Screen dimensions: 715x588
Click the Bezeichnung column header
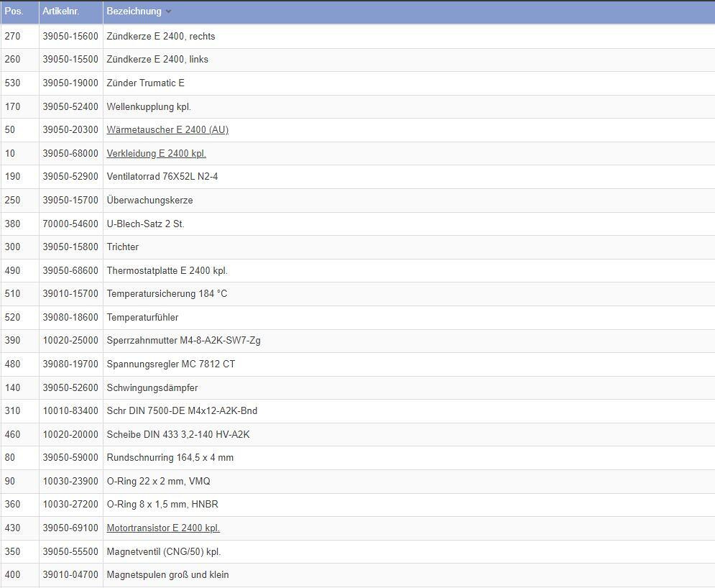coord(134,12)
